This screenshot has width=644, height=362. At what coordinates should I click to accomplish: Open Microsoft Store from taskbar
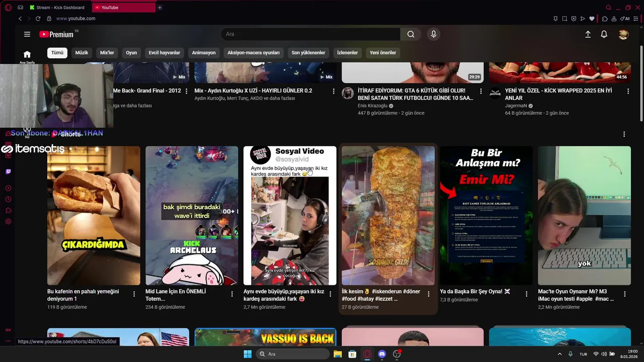click(352, 354)
